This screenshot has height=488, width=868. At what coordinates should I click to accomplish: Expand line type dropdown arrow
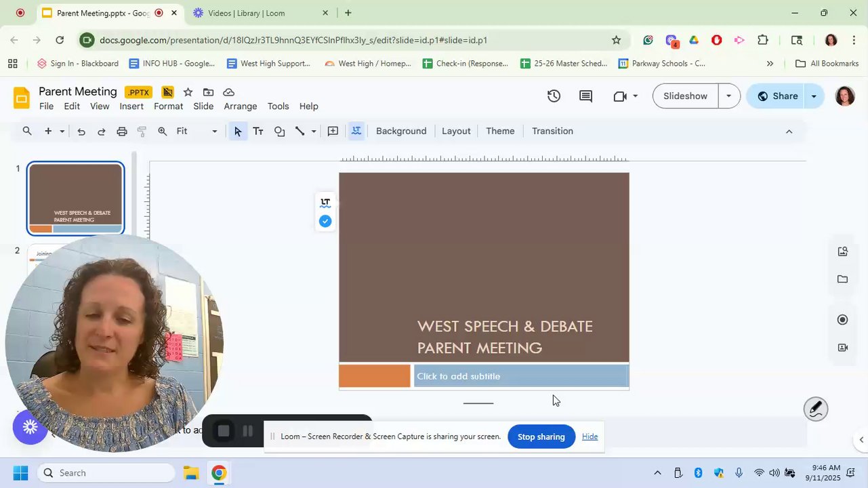tap(313, 131)
